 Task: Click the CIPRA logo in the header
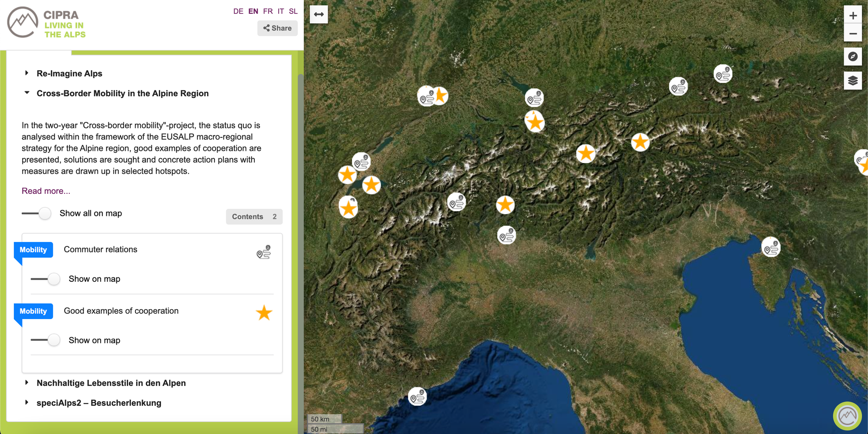click(46, 23)
